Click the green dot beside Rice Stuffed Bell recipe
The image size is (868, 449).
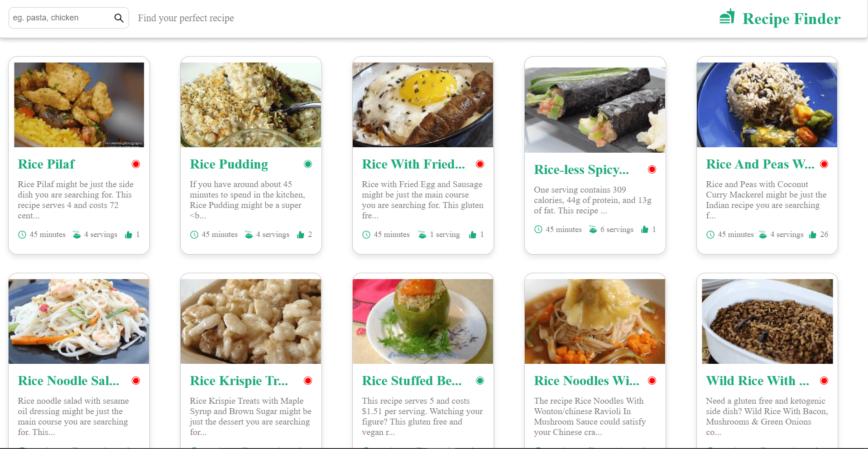480,381
